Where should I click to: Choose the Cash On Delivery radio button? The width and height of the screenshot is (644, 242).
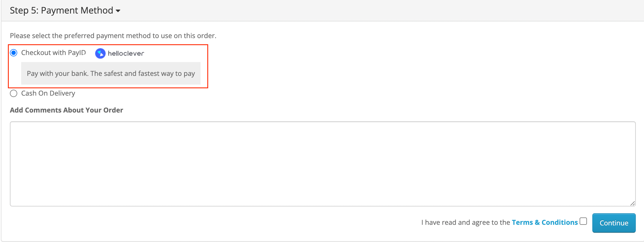14,93
